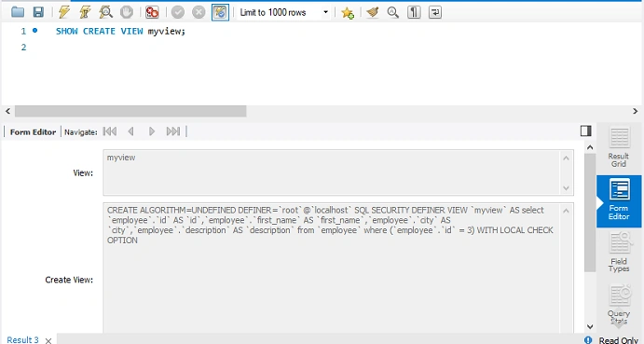Click the Read Only info icon
The width and height of the screenshot is (644, 344).
pyautogui.click(x=588, y=340)
